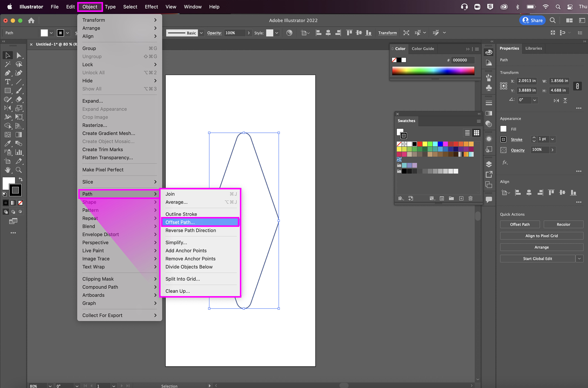Click the color spectrum bar

click(x=433, y=71)
